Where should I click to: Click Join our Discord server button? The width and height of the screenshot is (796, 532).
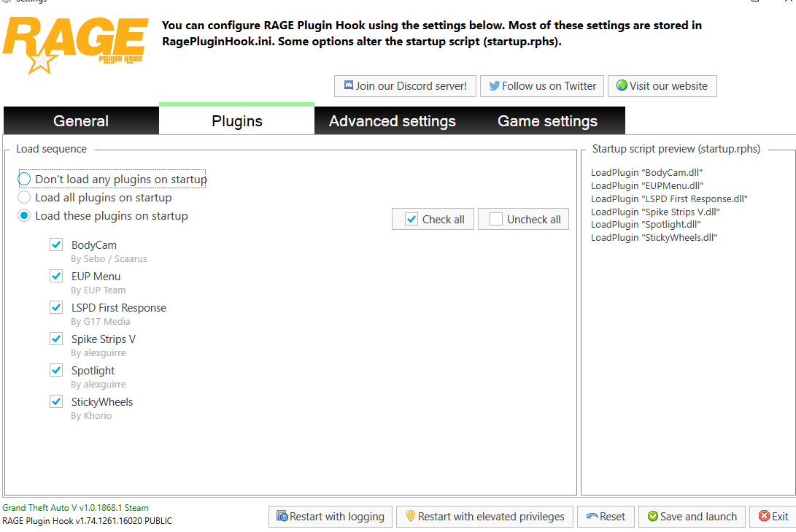point(405,86)
